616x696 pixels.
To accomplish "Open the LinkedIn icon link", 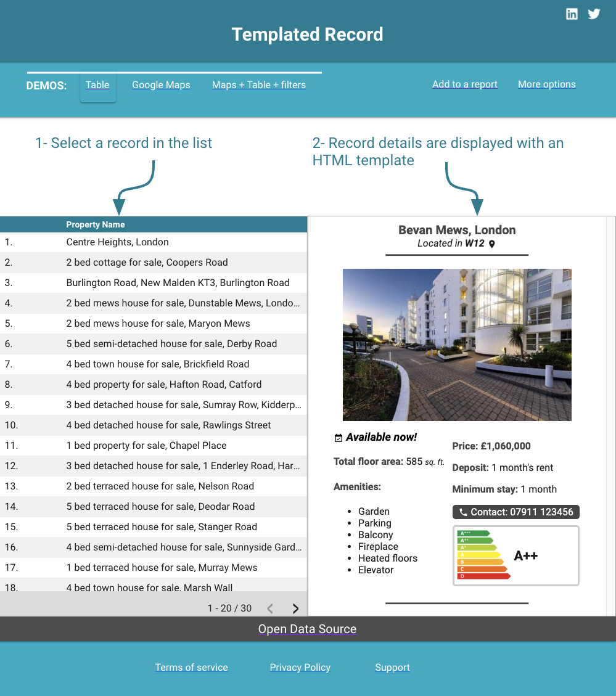I will (572, 14).
